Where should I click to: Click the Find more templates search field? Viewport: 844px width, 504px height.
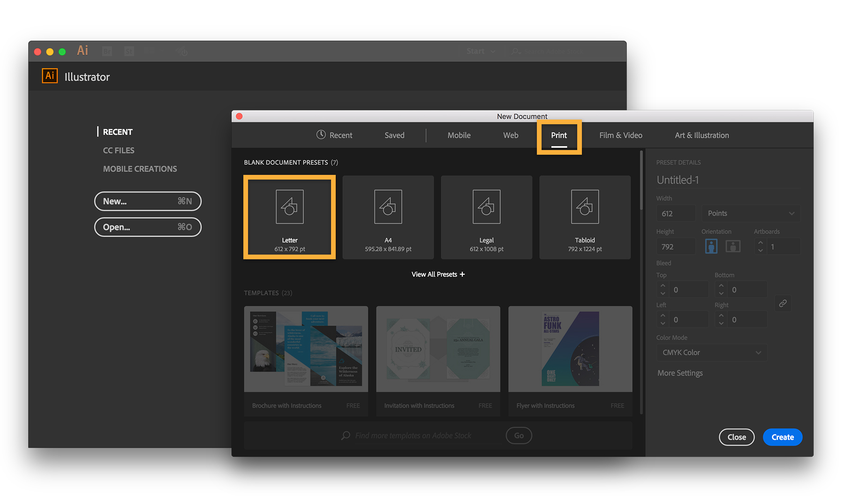point(427,436)
